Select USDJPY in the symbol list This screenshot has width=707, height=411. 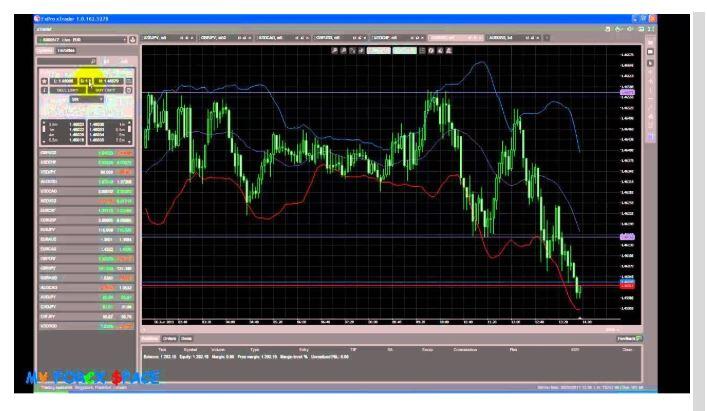tap(86, 172)
